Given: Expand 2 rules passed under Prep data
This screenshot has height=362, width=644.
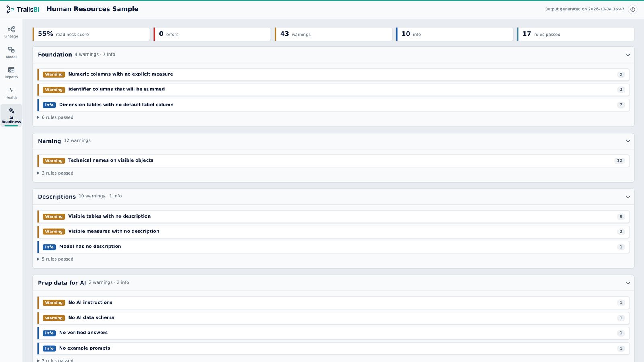Looking at the screenshot, I should [x=56, y=360].
